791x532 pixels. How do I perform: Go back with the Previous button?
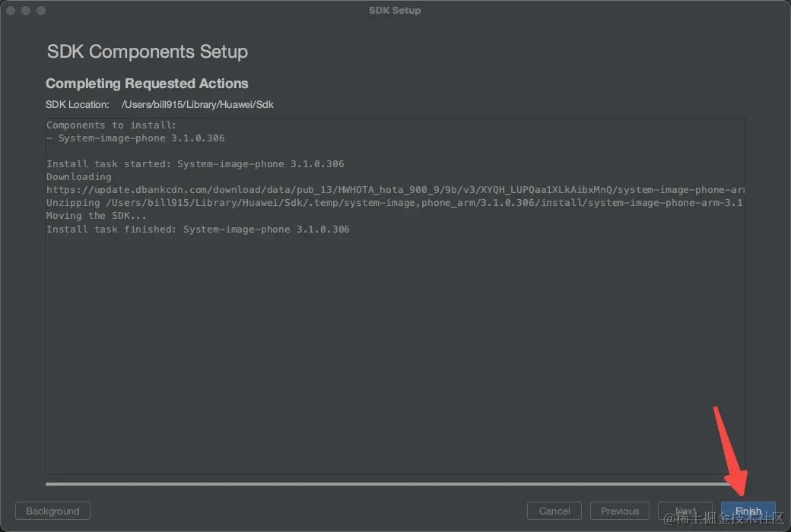(x=620, y=511)
